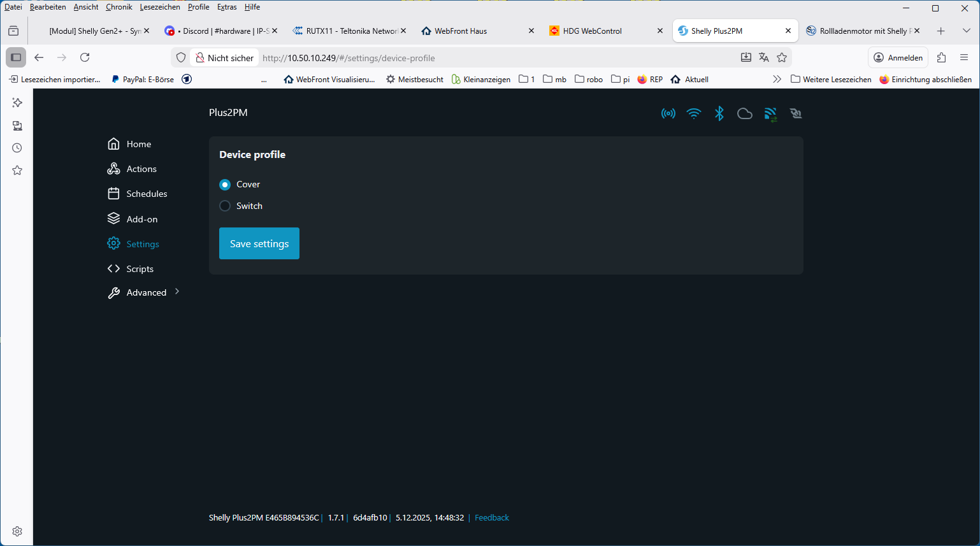980x546 pixels.
Task: Expand the Advanced menu chevron
Action: click(x=177, y=292)
